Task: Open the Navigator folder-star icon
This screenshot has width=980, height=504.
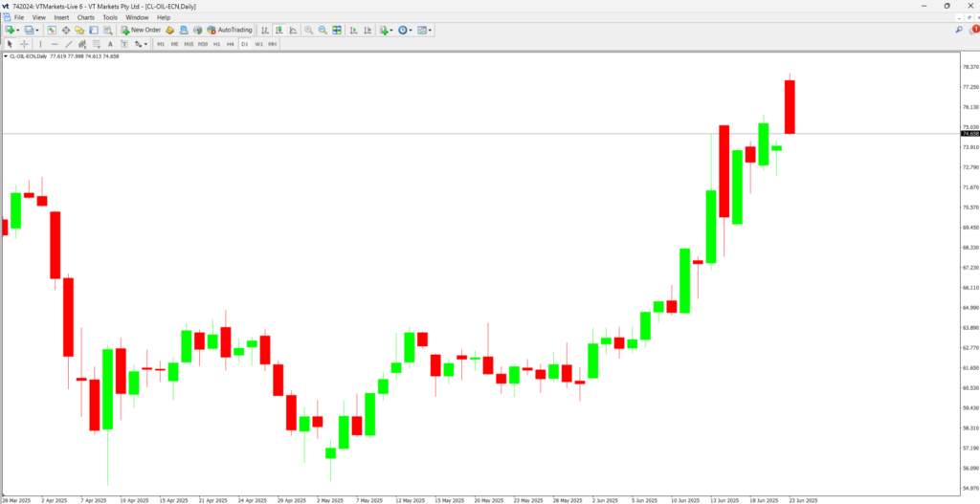Action: [79, 30]
